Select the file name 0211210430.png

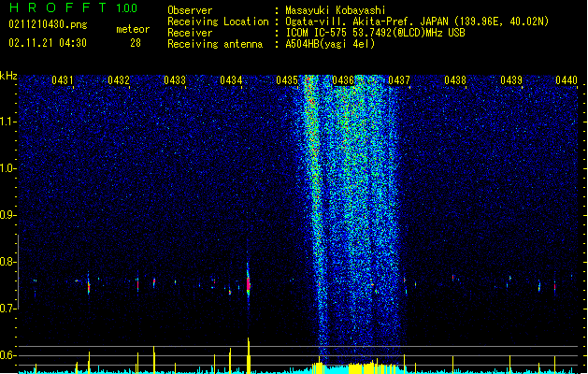[x=48, y=24]
